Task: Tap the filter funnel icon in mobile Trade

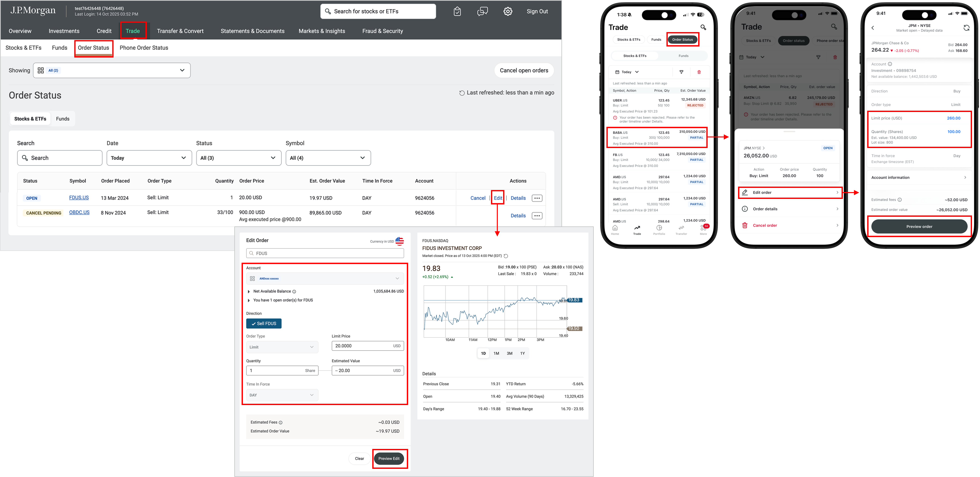Action: click(x=681, y=72)
